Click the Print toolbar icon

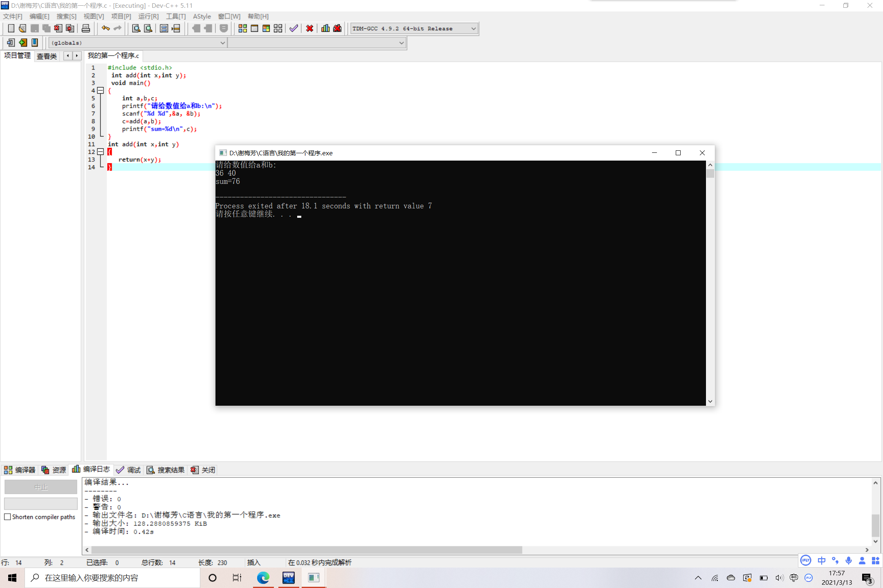point(86,28)
